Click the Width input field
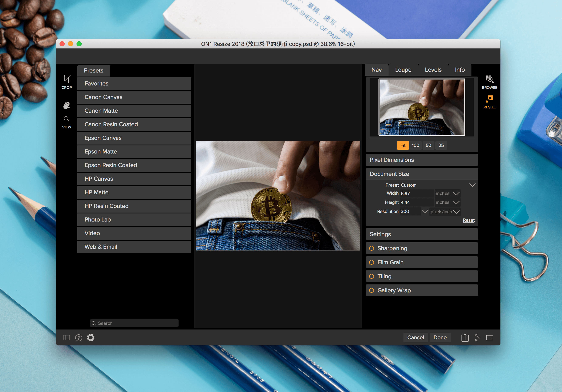The height and width of the screenshot is (392, 562). tap(416, 193)
